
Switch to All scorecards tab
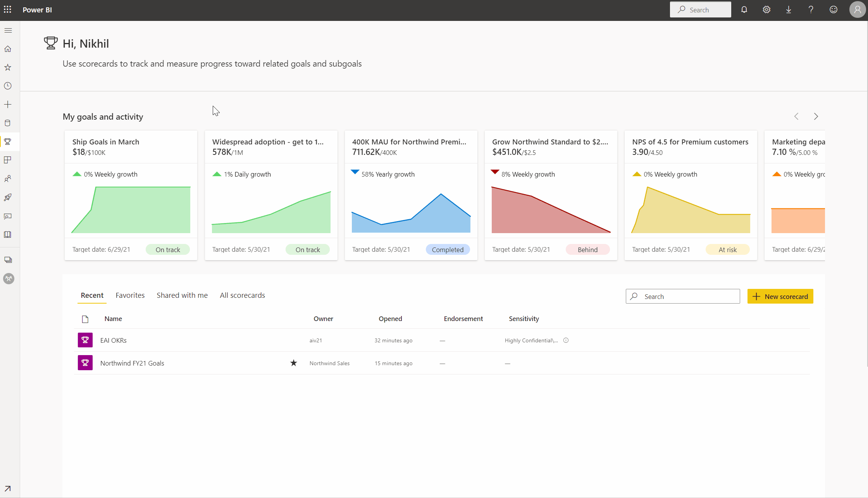tap(243, 295)
